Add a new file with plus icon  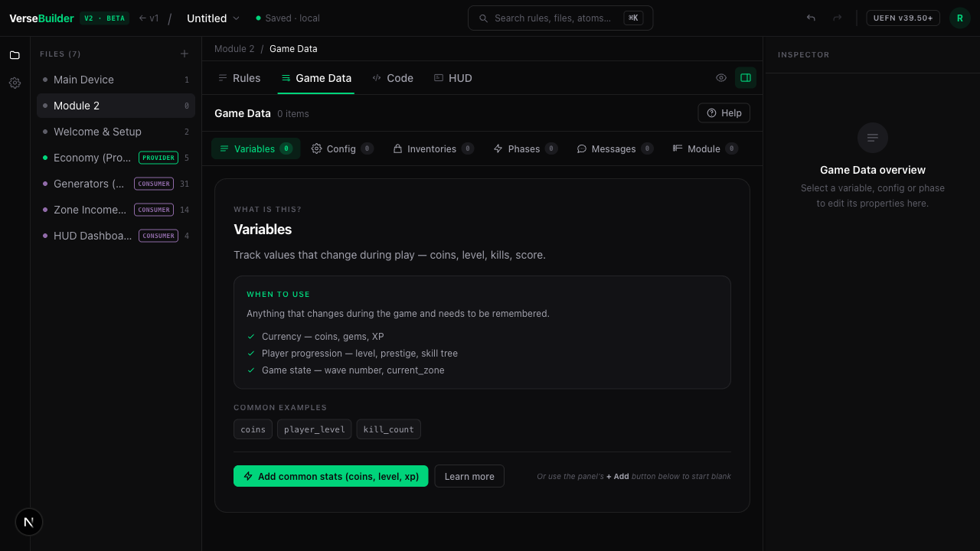[184, 54]
